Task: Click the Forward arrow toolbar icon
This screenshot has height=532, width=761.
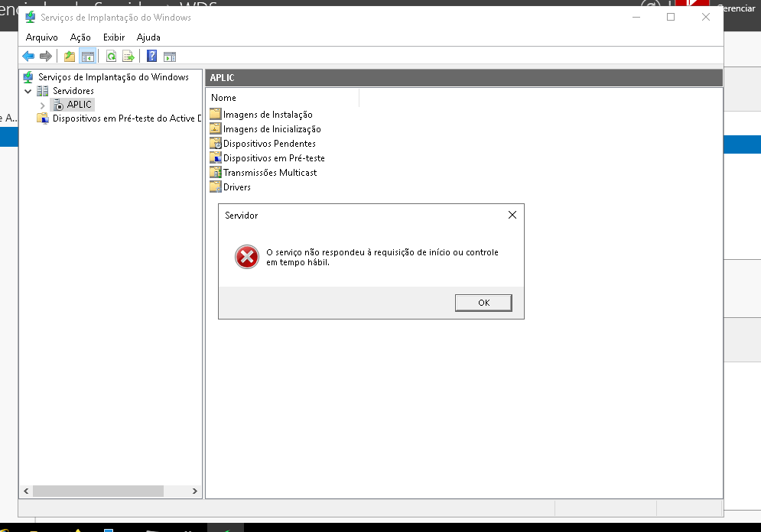Action: click(46, 57)
